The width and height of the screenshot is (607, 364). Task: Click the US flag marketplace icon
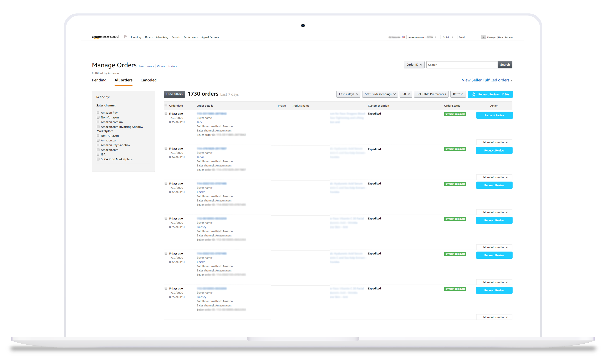tap(403, 37)
